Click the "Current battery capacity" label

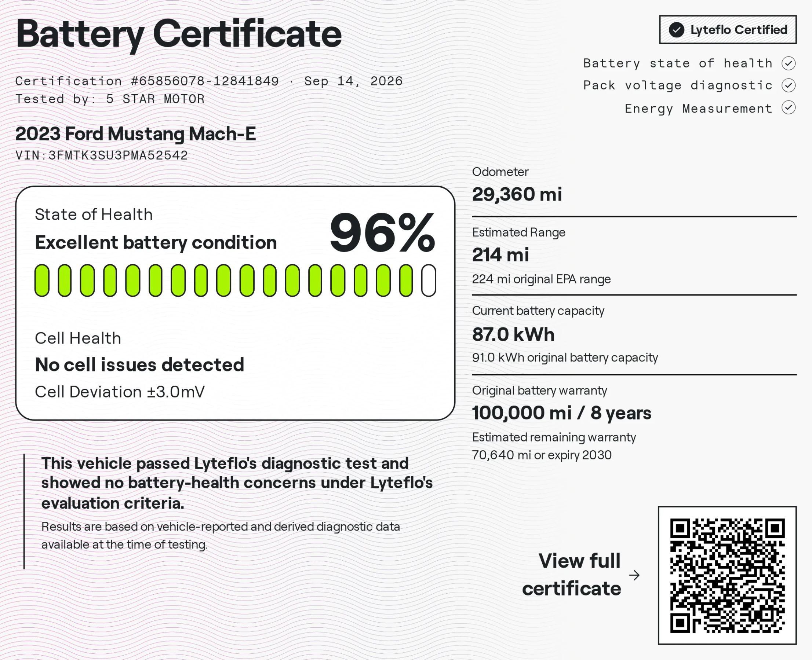tap(538, 311)
